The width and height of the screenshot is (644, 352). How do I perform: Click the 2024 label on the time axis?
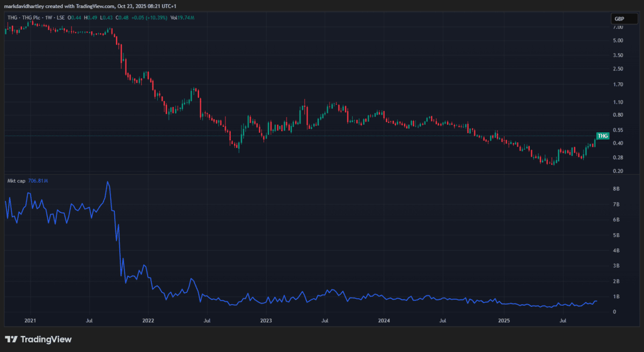pos(384,321)
